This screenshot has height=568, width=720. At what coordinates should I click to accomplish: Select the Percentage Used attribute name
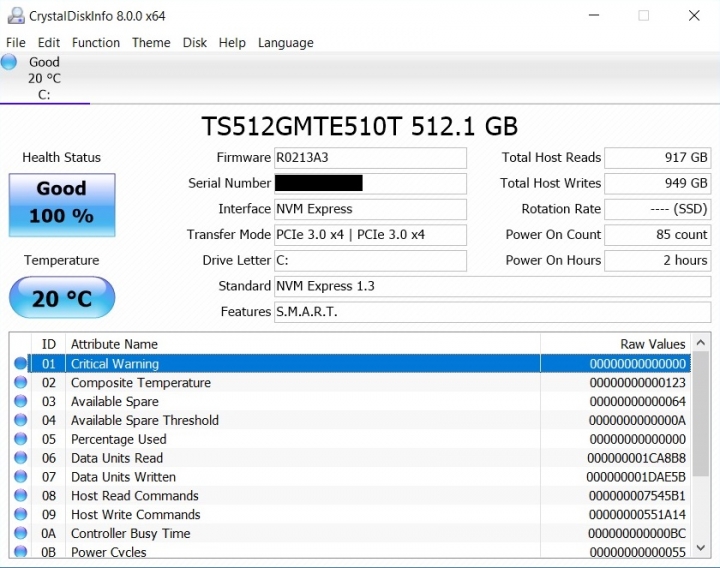(118, 439)
